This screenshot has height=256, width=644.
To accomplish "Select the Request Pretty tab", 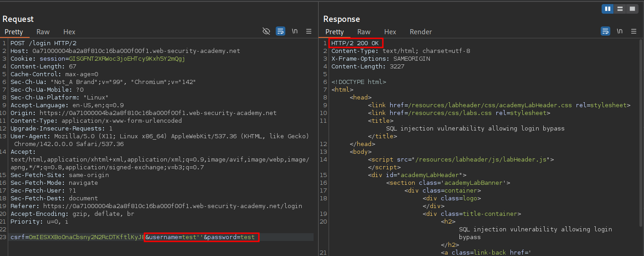I will pyautogui.click(x=14, y=32).
